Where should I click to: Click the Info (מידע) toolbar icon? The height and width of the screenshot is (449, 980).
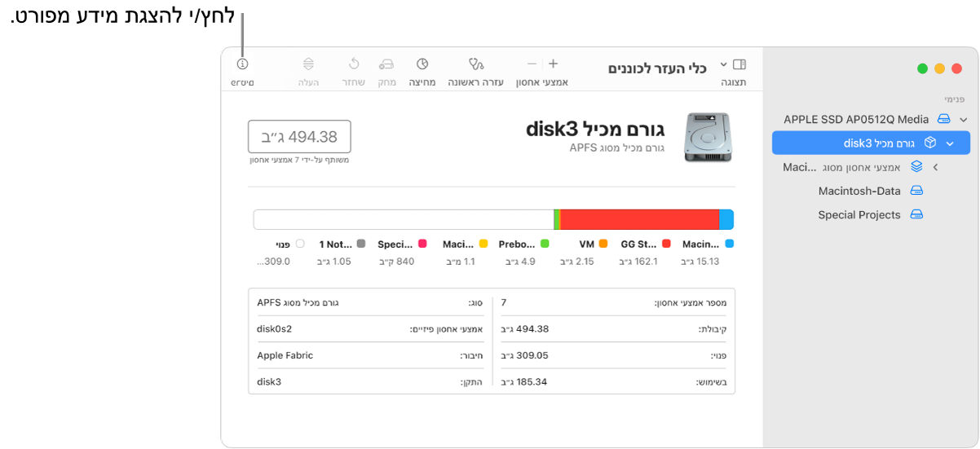pos(242,64)
